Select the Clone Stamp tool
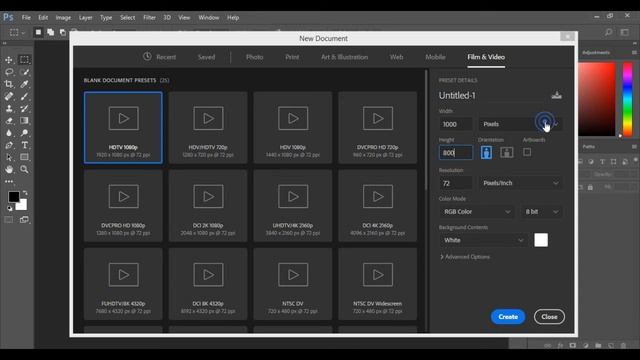 tap(9, 109)
